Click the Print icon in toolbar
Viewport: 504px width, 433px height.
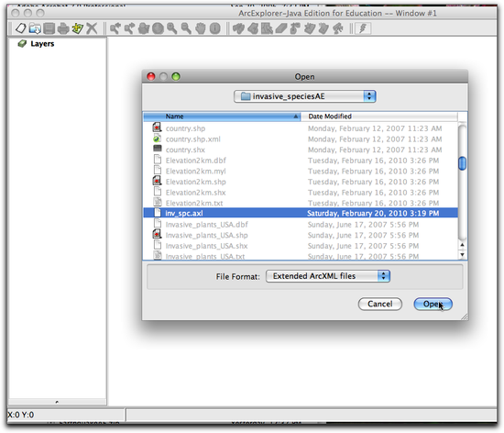(x=63, y=28)
